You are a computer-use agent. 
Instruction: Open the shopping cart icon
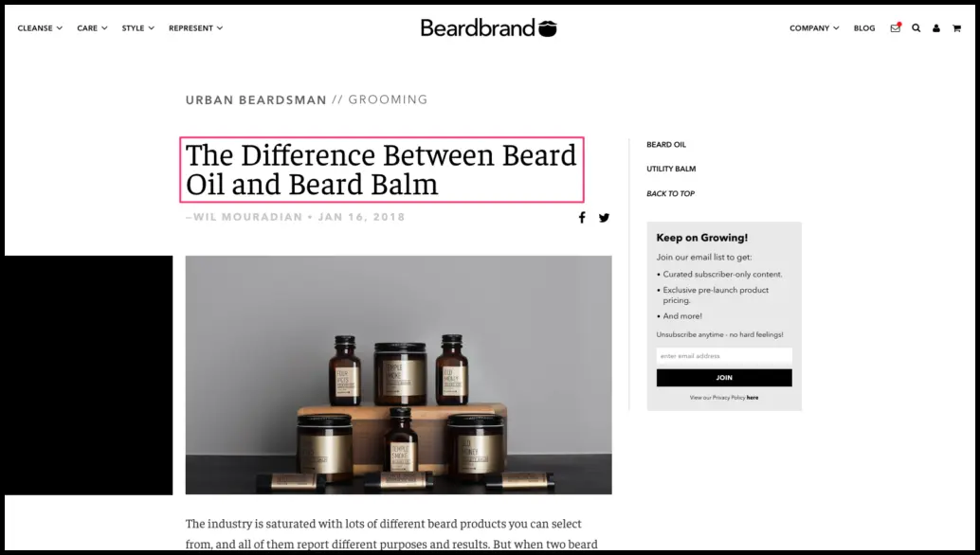[x=956, y=28]
